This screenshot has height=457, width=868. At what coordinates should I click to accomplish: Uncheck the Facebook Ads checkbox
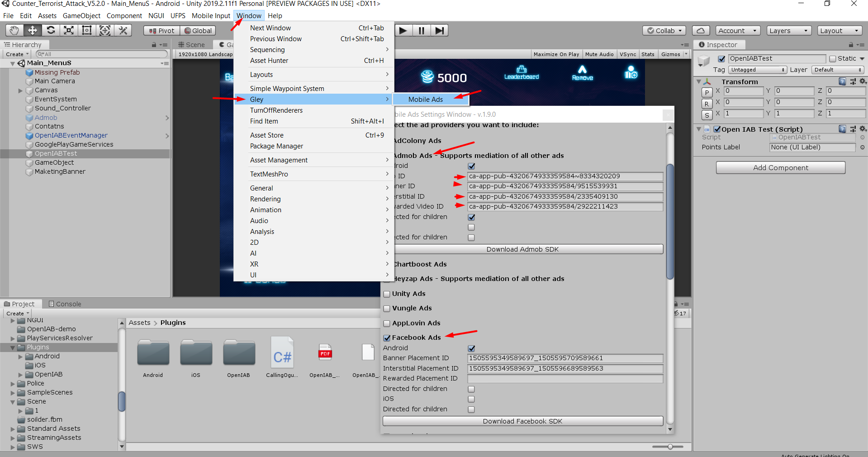[x=387, y=338]
